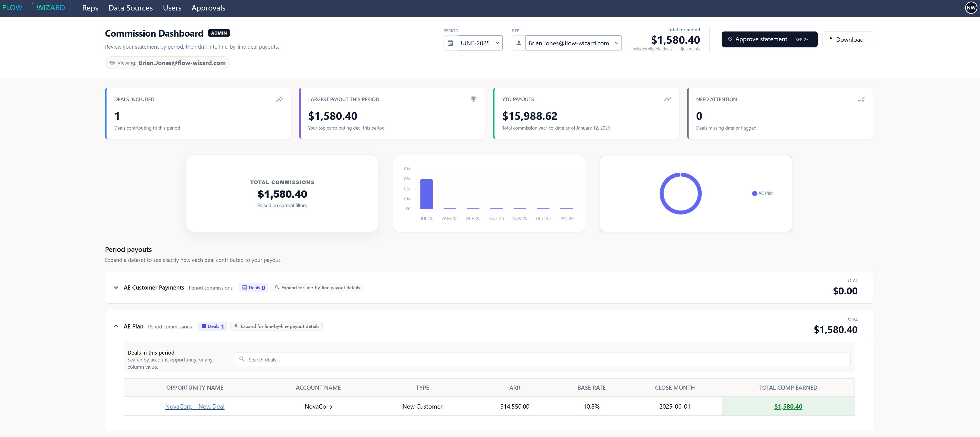The width and height of the screenshot is (980, 437).
Task: Click the flag icon on Need Attention card
Action: (x=861, y=99)
